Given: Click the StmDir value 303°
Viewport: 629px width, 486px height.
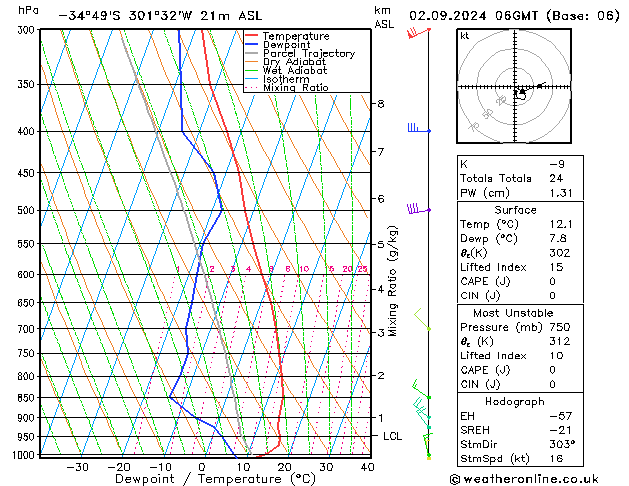Looking at the screenshot, I should pos(564,443).
